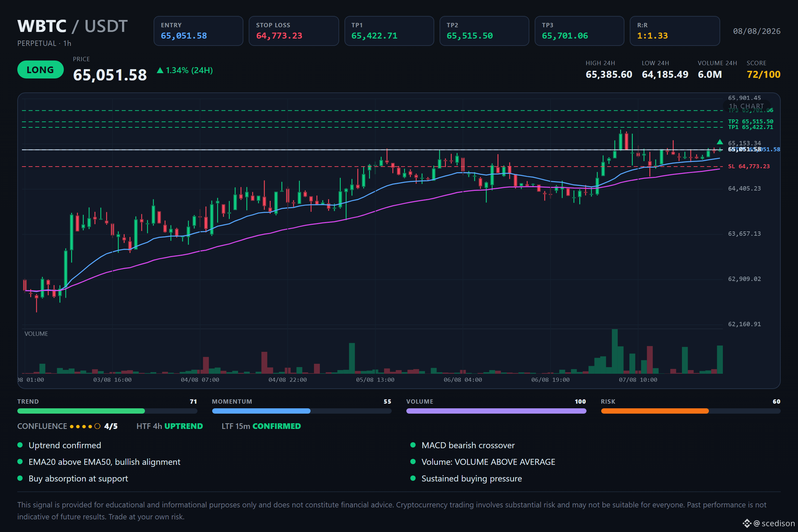798x532 pixels.
Task: Click the MOMENTUM progress bar
Action: pyautogui.click(x=302, y=411)
